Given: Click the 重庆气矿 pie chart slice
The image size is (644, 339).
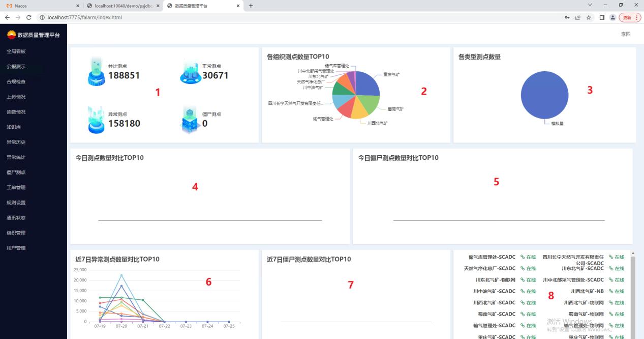Looking at the screenshot, I should 367,84.
